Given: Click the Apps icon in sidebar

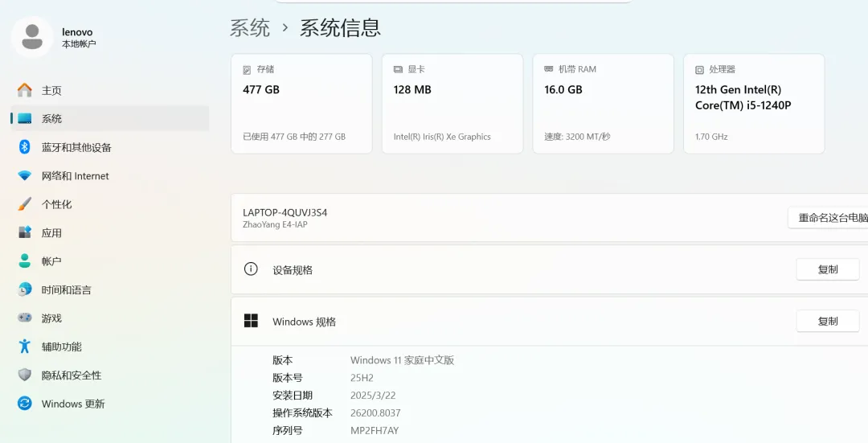Looking at the screenshot, I should click(24, 232).
